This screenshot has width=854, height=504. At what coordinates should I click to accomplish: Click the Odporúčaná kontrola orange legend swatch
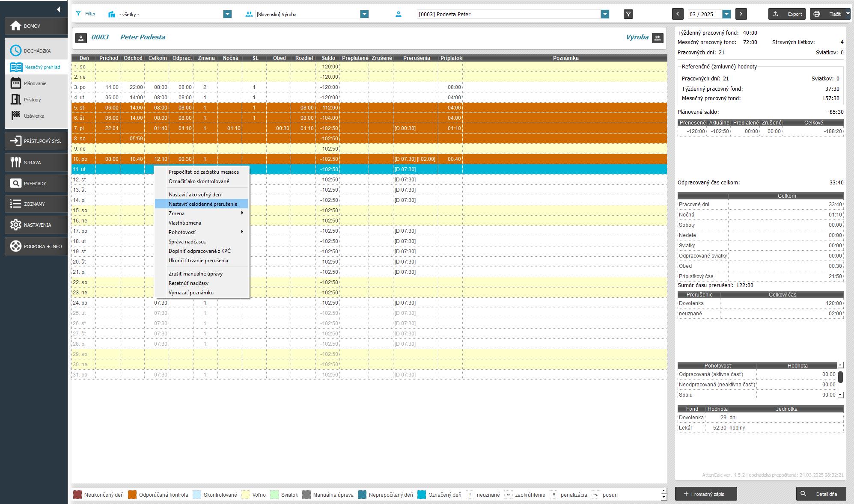coord(132,495)
